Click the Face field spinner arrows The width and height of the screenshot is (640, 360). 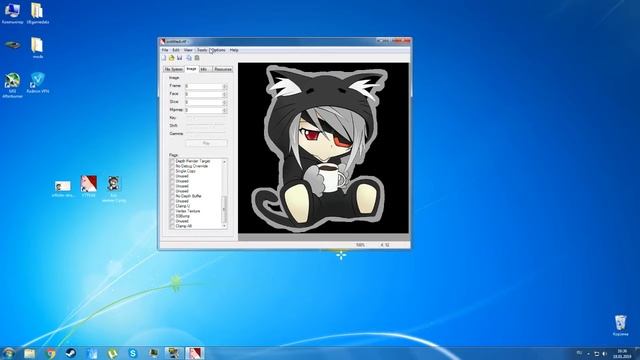[225, 94]
